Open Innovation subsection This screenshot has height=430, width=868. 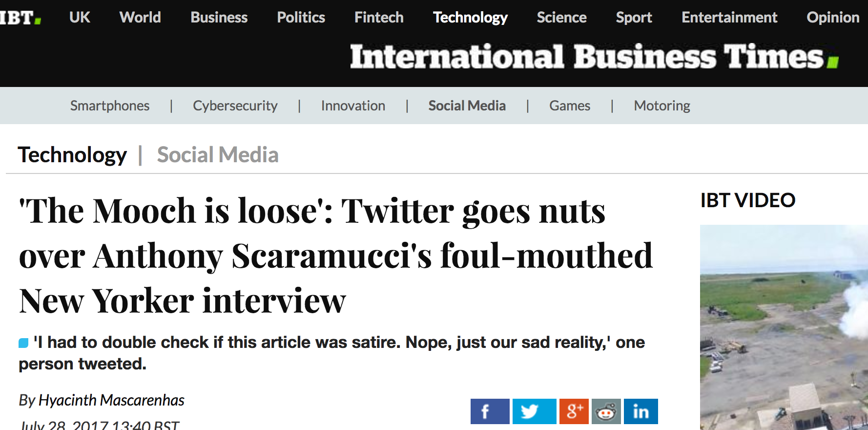[353, 106]
